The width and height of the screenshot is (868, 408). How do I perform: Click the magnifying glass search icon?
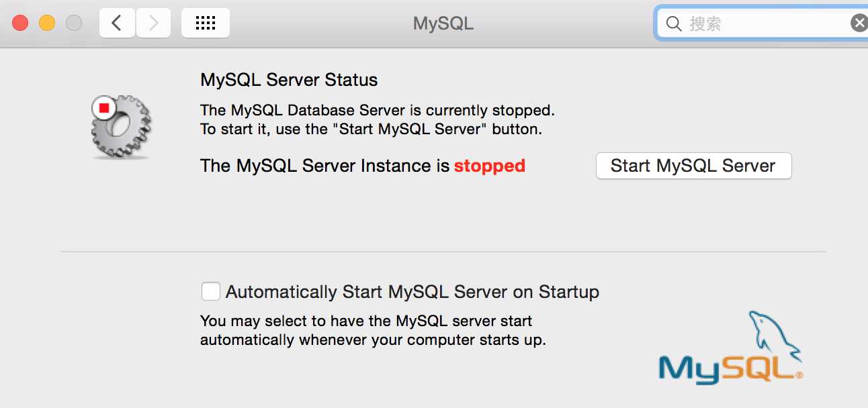(x=674, y=24)
